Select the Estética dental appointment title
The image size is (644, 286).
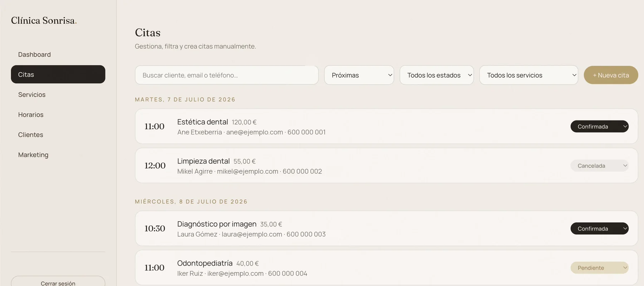pos(203,122)
